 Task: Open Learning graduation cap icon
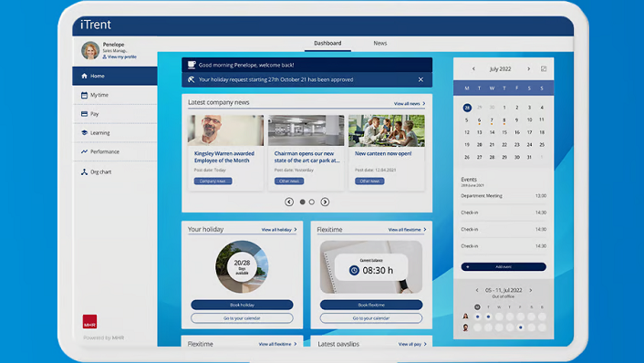[84, 132]
